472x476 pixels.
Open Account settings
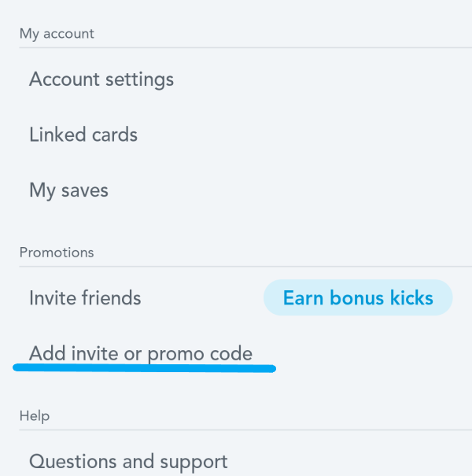pos(101,79)
